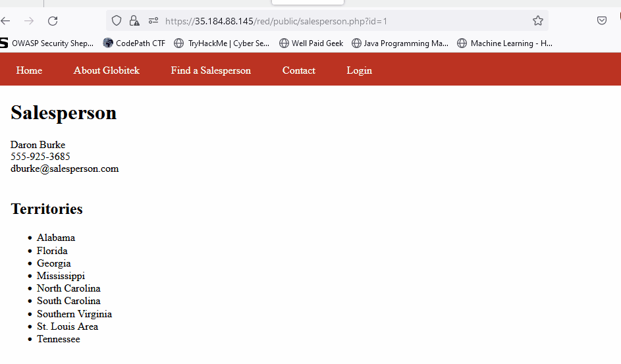The image size is (621, 364).
Task: Open the TryHackMe bookmark
Action: (222, 43)
